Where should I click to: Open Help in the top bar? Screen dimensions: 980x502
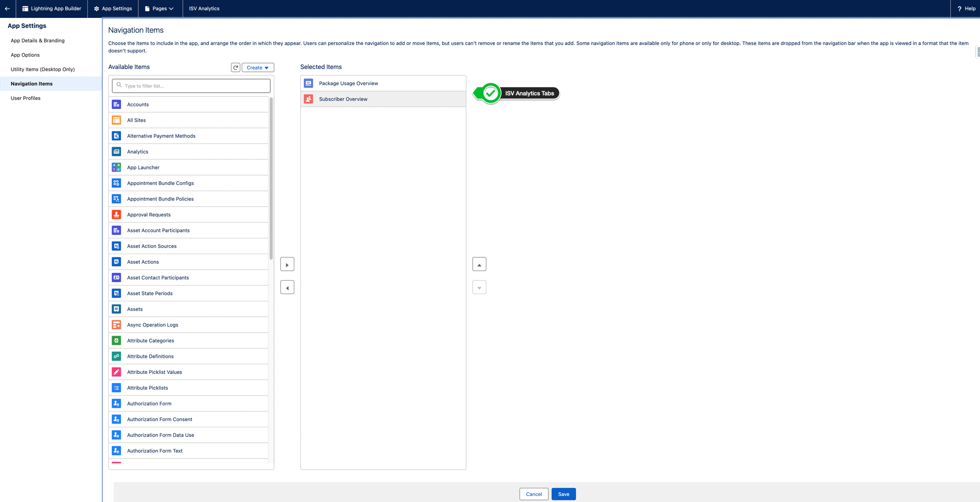pyautogui.click(x=966, y=9)
